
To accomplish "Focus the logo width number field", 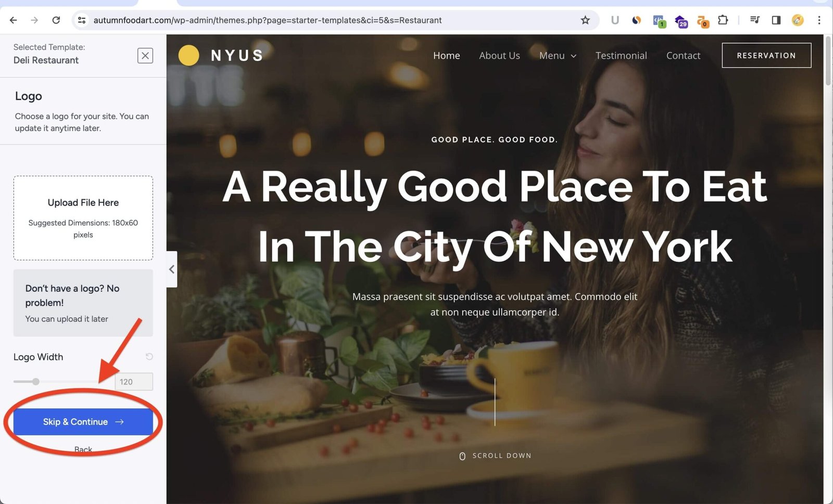I will tap(134, 382).
